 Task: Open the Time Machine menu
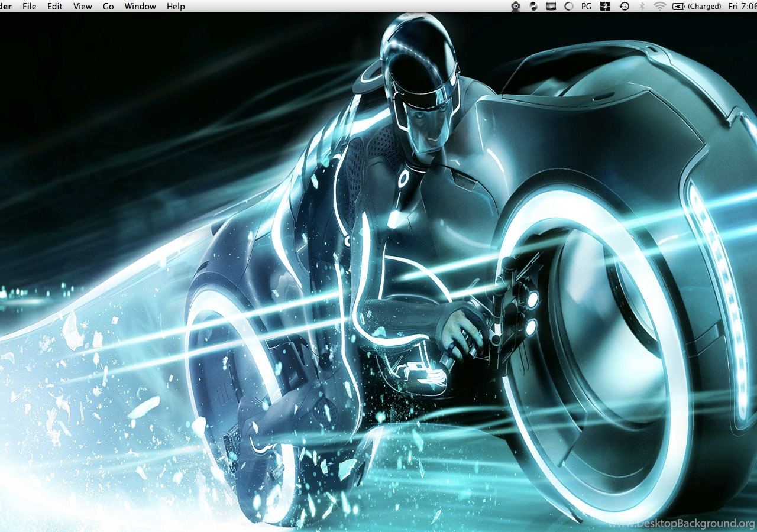[624, 7]
